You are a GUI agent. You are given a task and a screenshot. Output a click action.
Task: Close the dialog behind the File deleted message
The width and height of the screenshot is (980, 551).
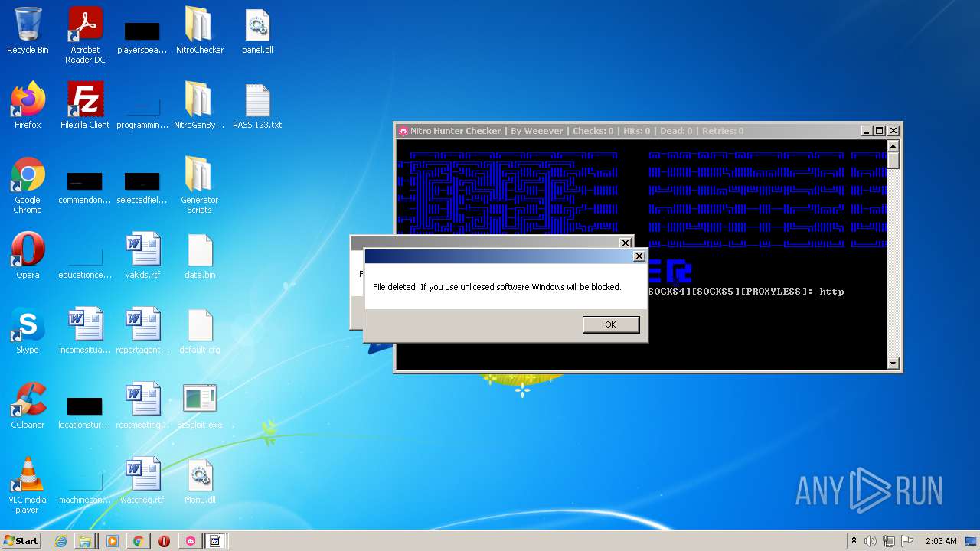(626, 243)
